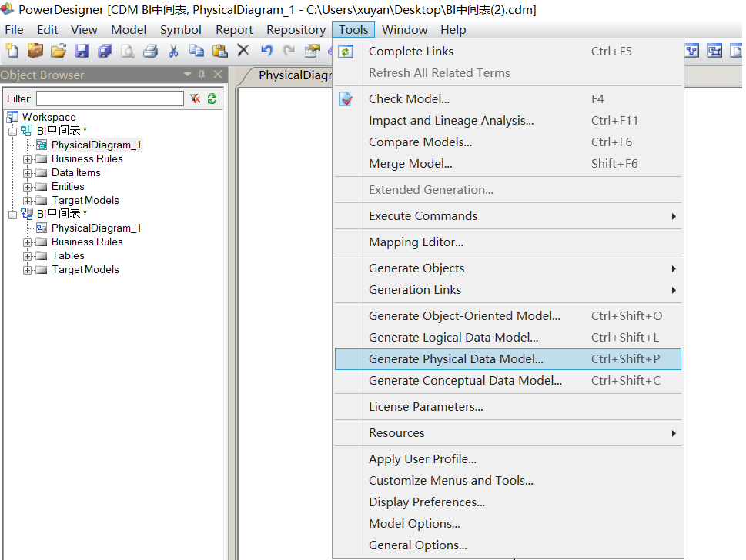Screen dimensions: 746x560
Task: Select the Paste icon on the toolbar
Action: click(220, 51)
